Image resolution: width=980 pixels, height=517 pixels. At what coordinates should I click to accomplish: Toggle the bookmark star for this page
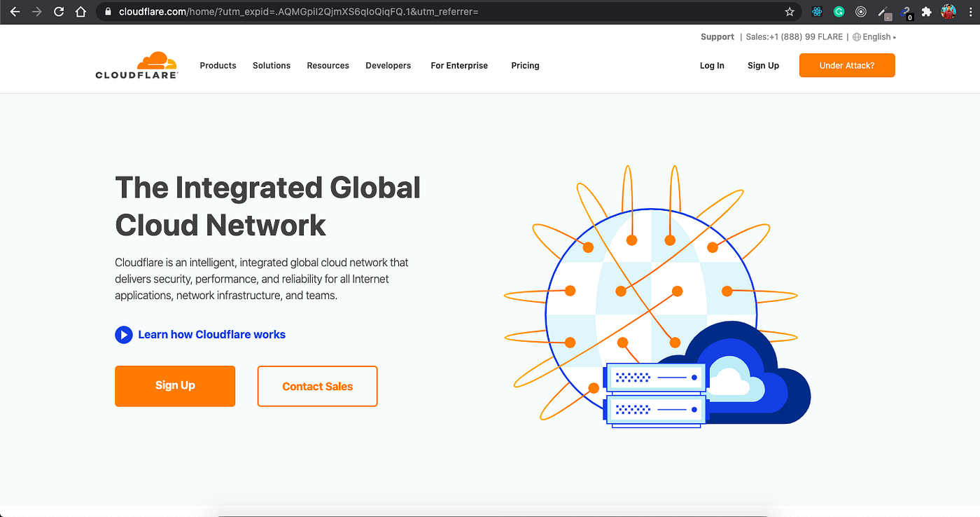click(x=790, y=11)
